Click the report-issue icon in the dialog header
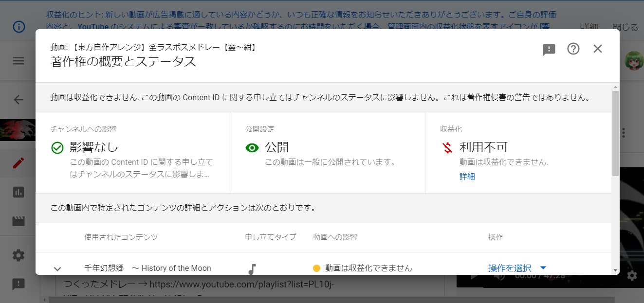This screenshot has width=644, height=303. point(549,49)
